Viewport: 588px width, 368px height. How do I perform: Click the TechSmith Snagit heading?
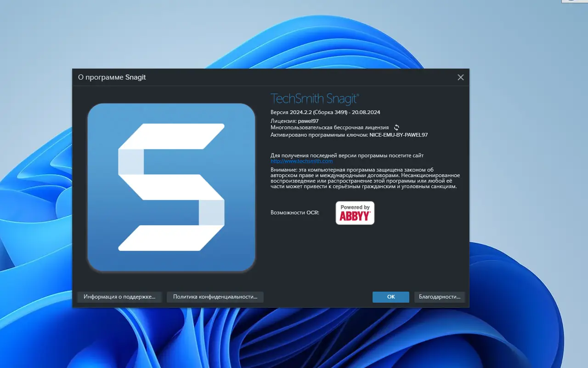(x=315, y=98)
